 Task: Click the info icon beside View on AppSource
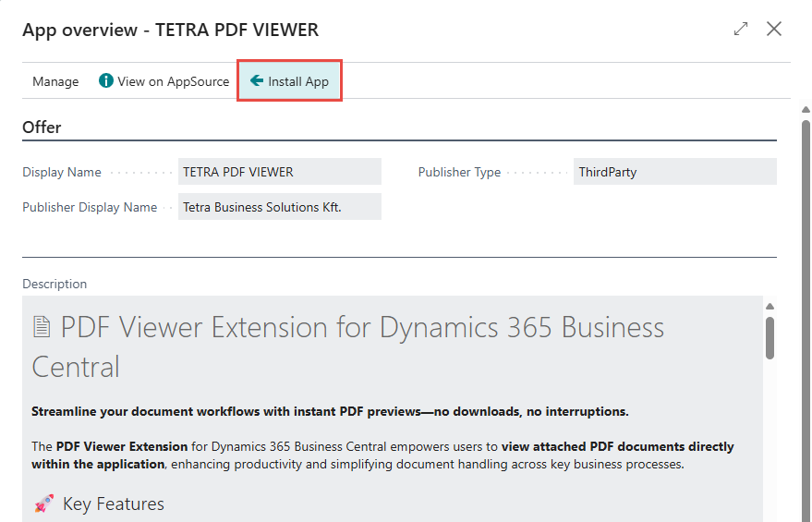point(106,80)
